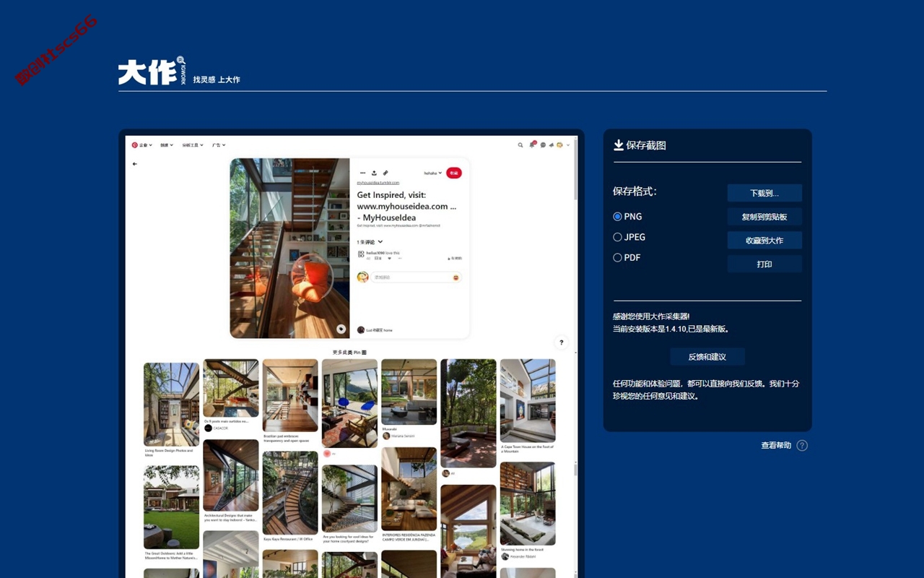Viewport: 924px width, 578px height.
Task: Click the user avatar beside the comment field
Action: [363, 277]
